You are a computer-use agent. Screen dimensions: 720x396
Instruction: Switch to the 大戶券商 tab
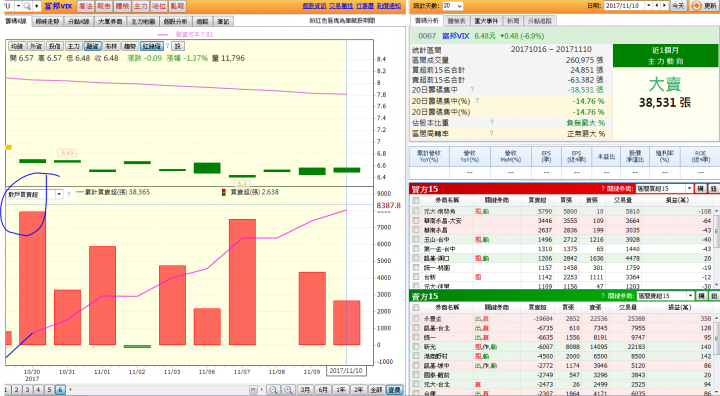[x=110, y=21]
